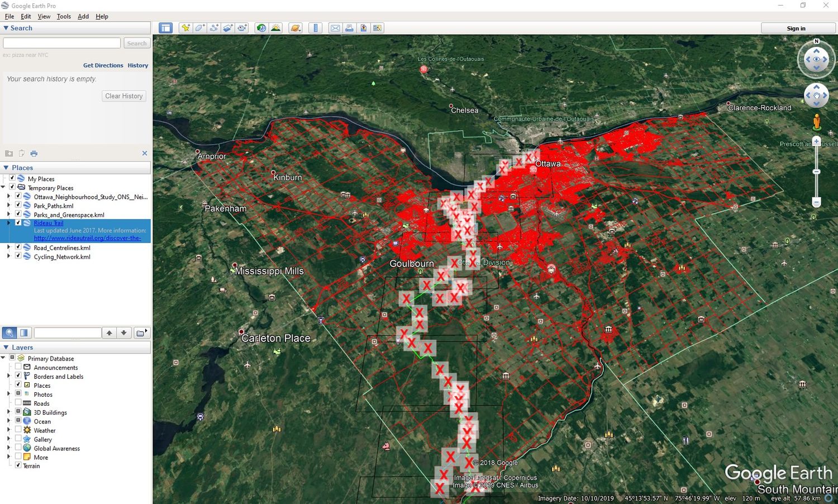Click the Add Placemark pushpin icon

click(185, 28)
